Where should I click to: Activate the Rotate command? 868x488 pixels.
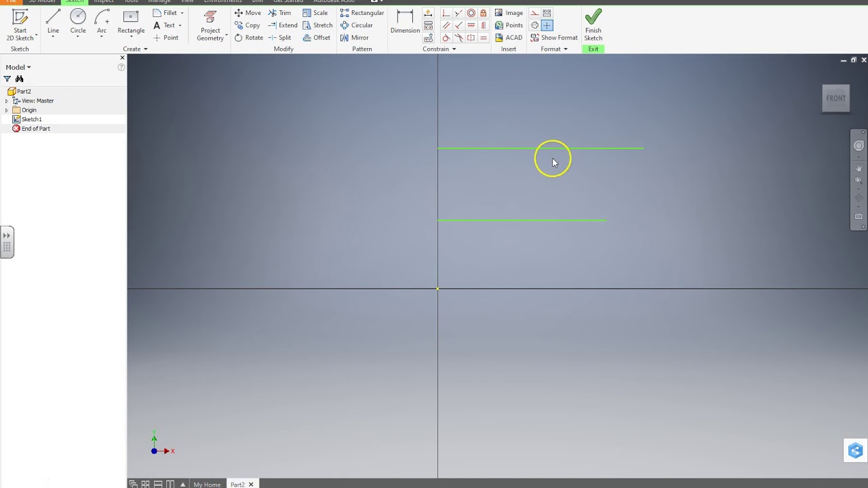pyautogui.click(x=248, y=38)
